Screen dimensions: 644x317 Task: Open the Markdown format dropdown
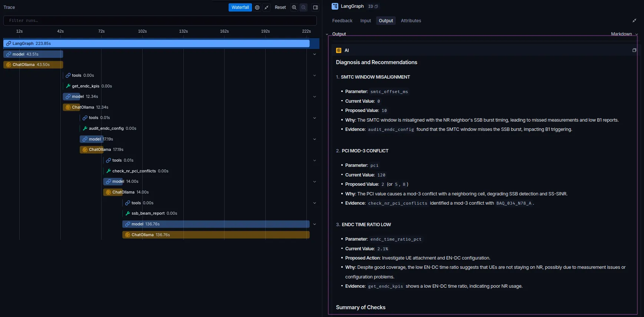coord(624,34)
